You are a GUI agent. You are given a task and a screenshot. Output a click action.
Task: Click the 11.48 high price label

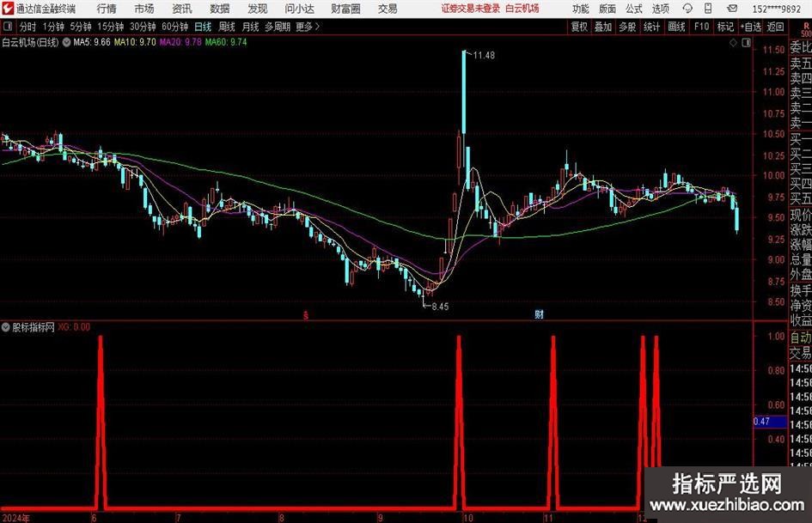(x=484, y=55)
